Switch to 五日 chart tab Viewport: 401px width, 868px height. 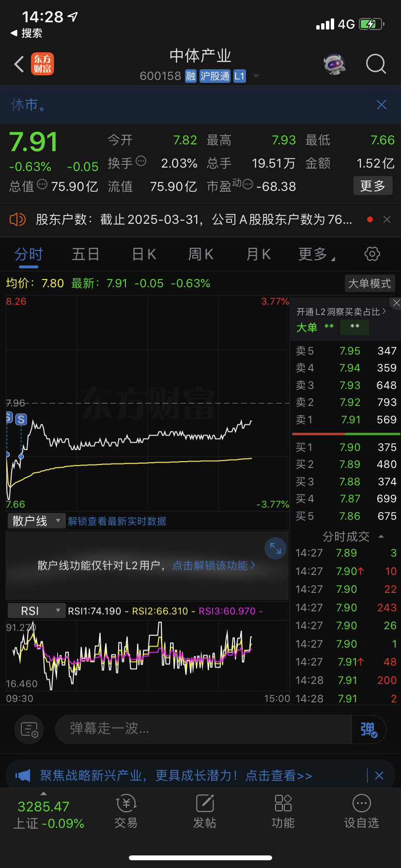pos(86,254)
